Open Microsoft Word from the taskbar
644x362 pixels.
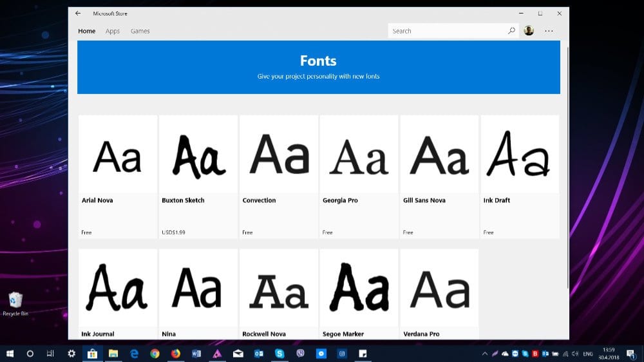point(196,354)
